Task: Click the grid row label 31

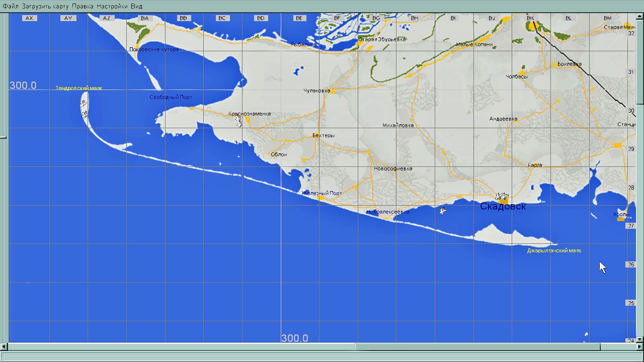Action: (x=631, y=72)
